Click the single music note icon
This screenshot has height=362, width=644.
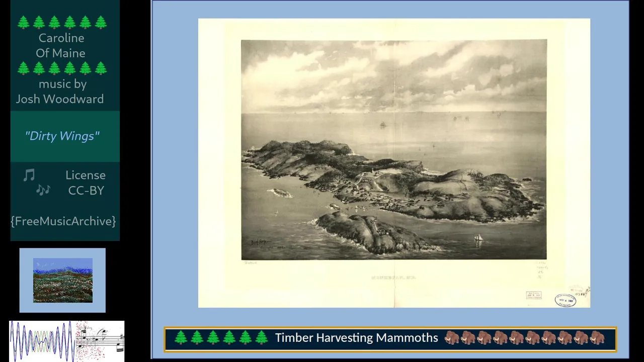tap(29, 175)
